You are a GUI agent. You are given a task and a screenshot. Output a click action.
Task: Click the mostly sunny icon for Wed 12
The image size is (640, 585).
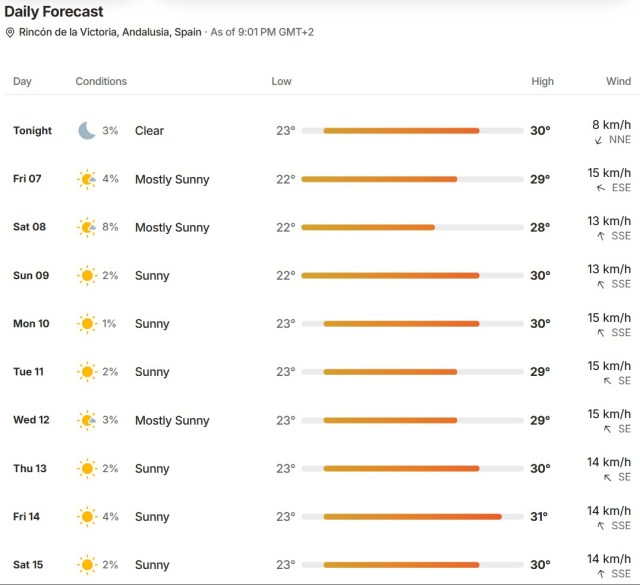coord(87,420)
